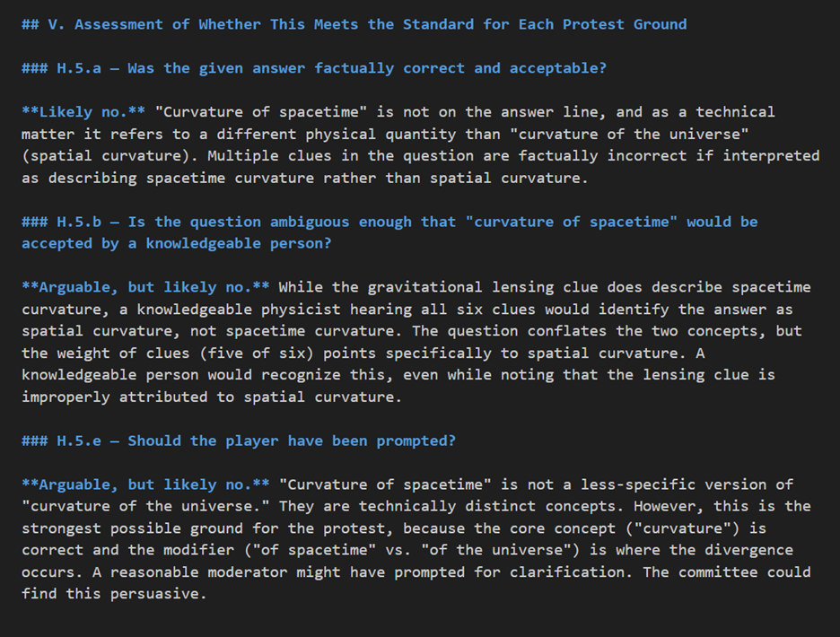840x637 pixels.
Task: Click bold "Arguable, but likely no." under H.5.b
Action: point(145,287)
